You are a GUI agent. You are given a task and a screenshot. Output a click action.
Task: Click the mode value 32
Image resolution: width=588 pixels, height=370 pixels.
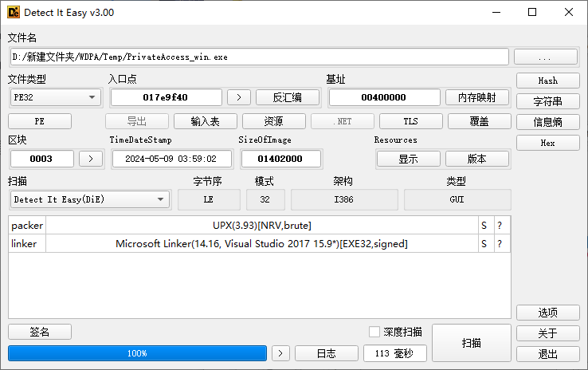click(265, 199)
